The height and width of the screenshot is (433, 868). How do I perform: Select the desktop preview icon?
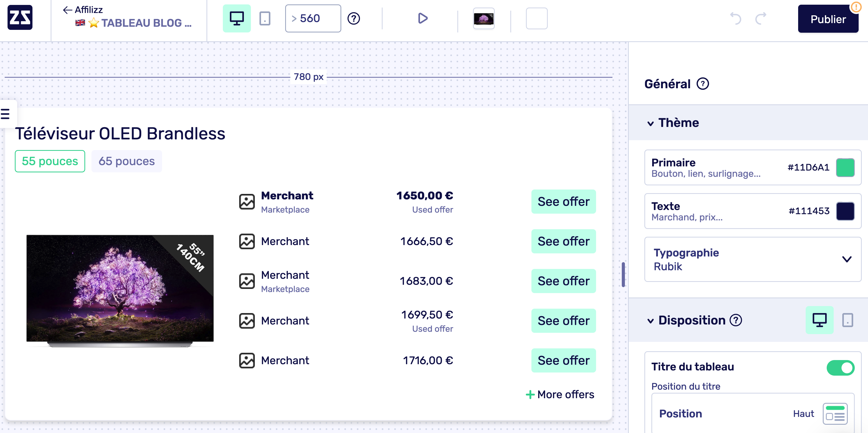(237, 18)
